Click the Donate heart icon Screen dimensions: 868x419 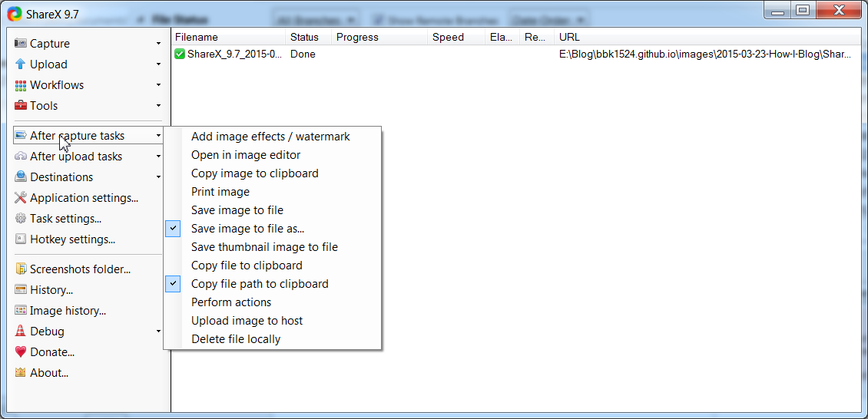(21, 352)
